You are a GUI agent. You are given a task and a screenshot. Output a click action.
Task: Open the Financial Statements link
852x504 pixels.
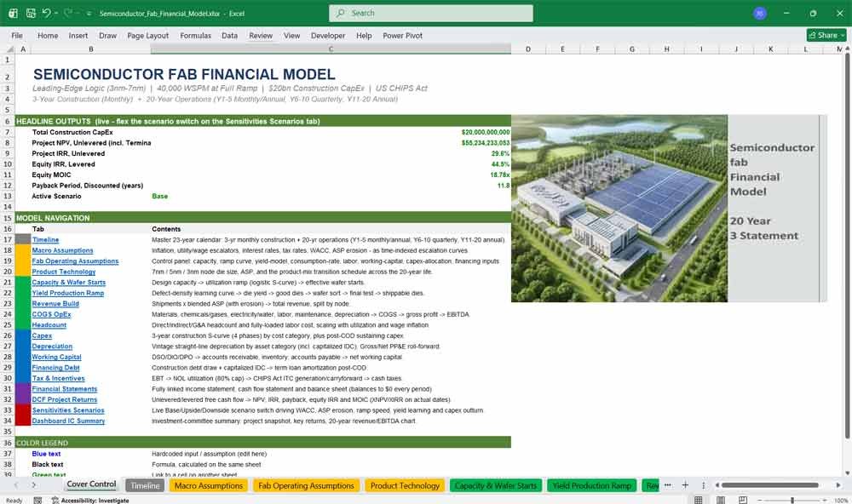pos(64,389)
